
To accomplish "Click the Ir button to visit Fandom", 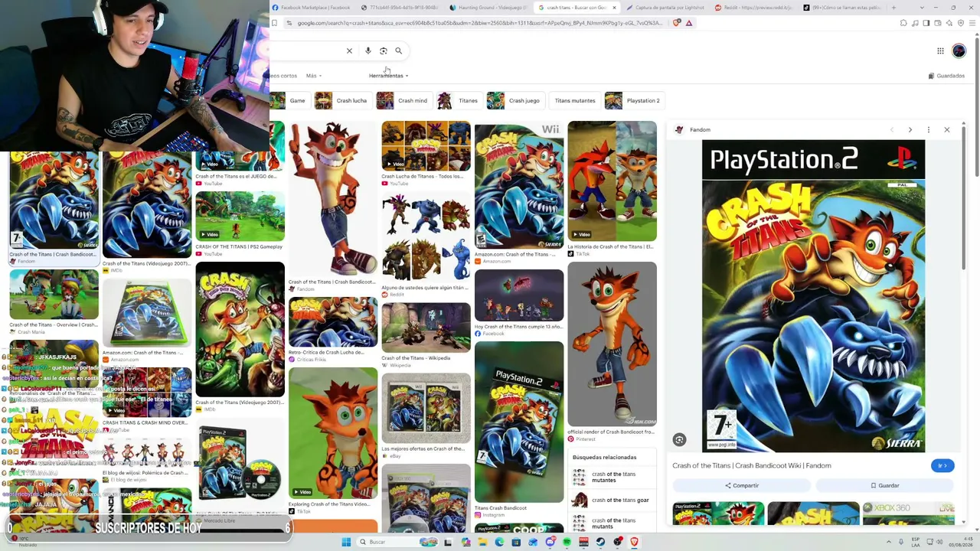I will point(943,465).
